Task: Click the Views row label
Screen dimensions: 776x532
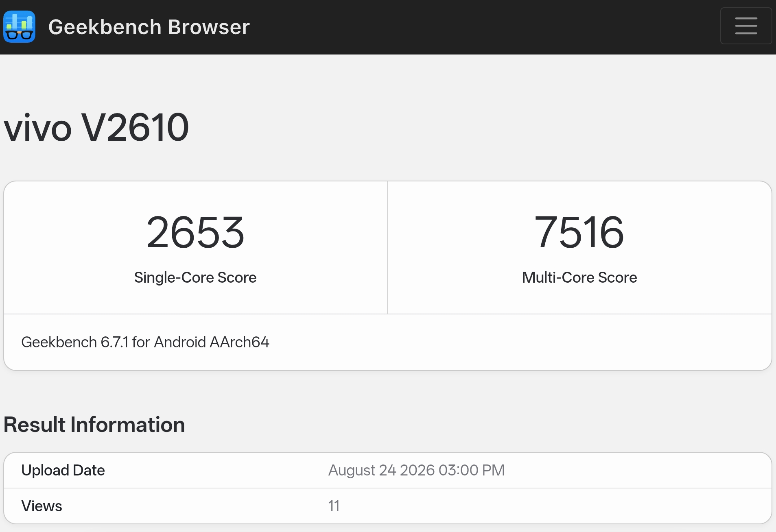Action: pyautogui.click(x=42, y=506)
